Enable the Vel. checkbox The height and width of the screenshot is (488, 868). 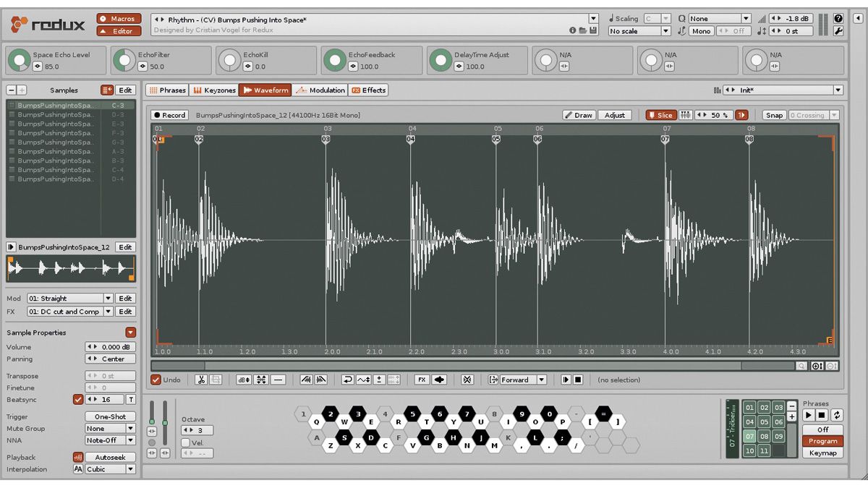point(186,442)
